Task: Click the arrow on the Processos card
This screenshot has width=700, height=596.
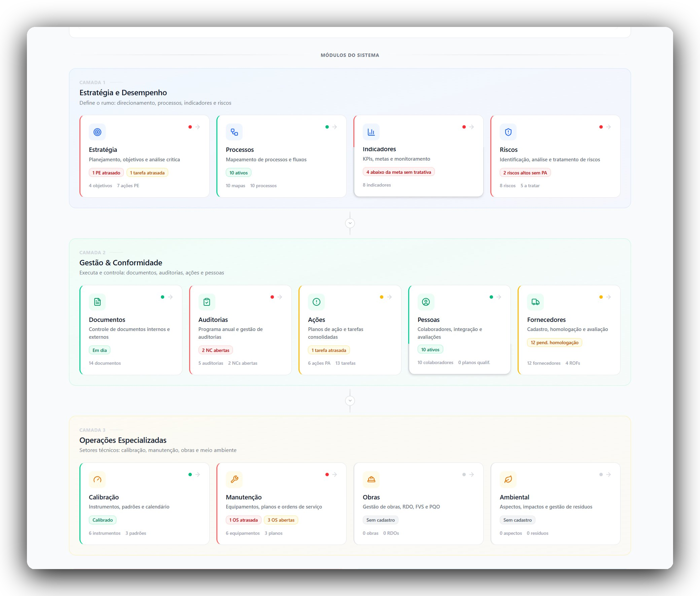Action: [335, 127]
